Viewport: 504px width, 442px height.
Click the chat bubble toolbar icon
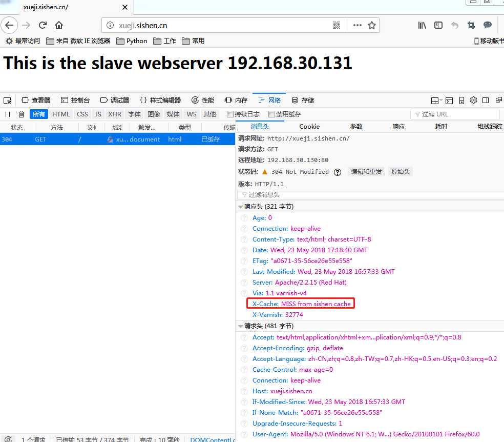click(488, 25)
